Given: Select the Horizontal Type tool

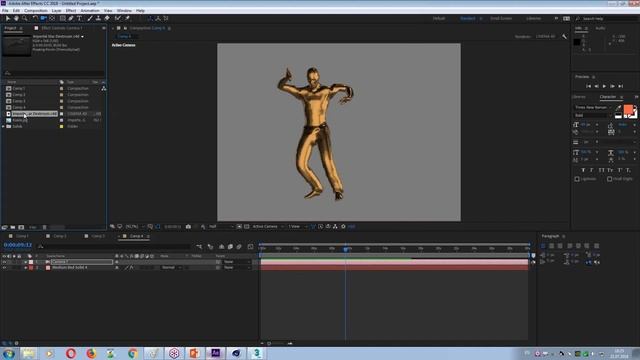Looking at the screenshot, I should [x=79, y=18].
